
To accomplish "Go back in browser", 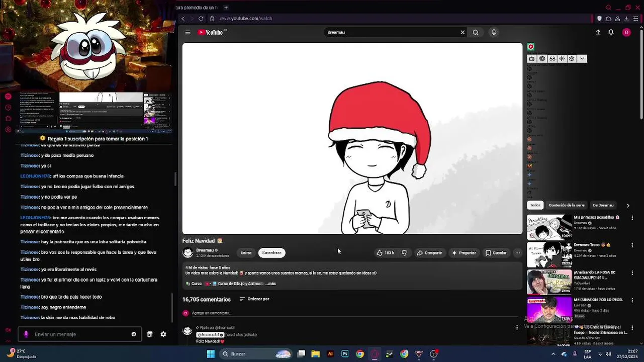I will point(183,19).
